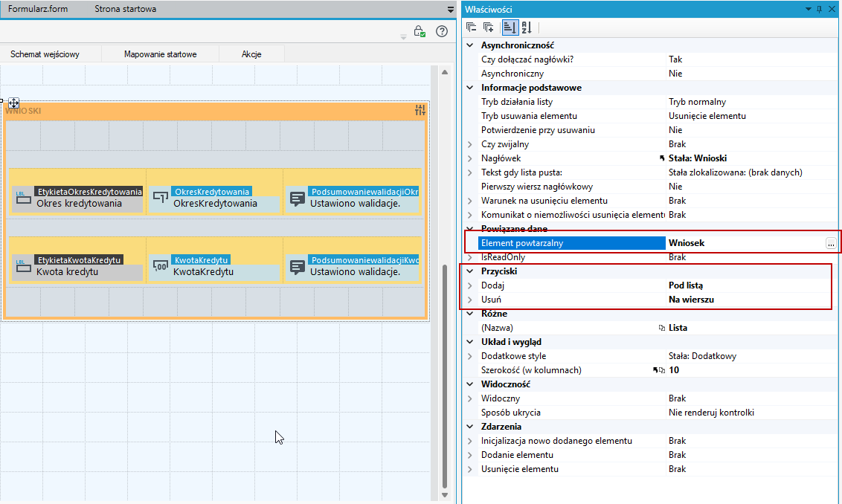Click the dropdown control icon of OkresKredytowania
This screenshot has height=504, width=842.
point(160,198)
